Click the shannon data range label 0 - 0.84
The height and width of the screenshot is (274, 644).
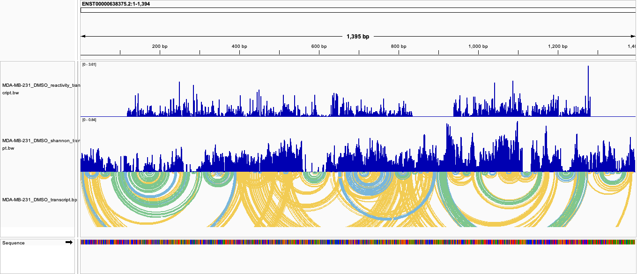(89, 120)
